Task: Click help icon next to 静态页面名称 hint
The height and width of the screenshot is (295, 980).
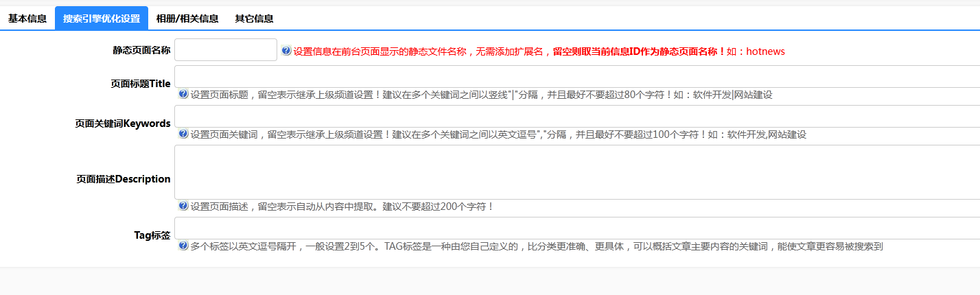Action: click(286, 51)
